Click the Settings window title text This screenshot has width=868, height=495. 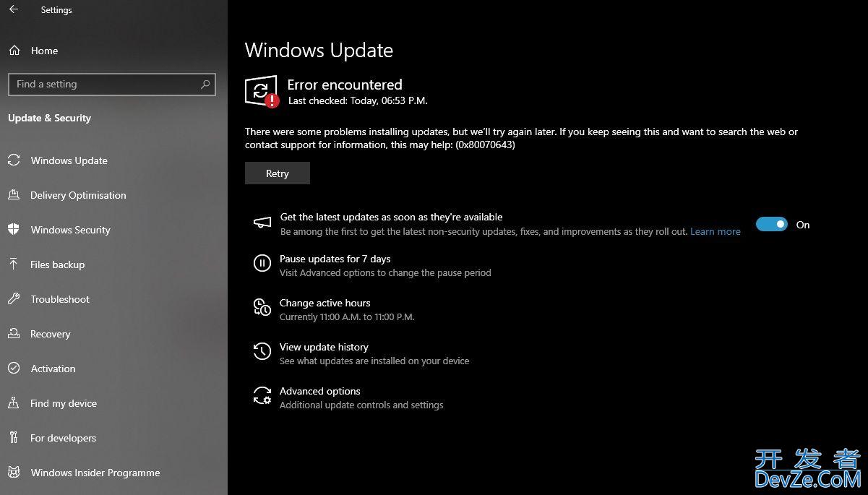coord(56,10)
